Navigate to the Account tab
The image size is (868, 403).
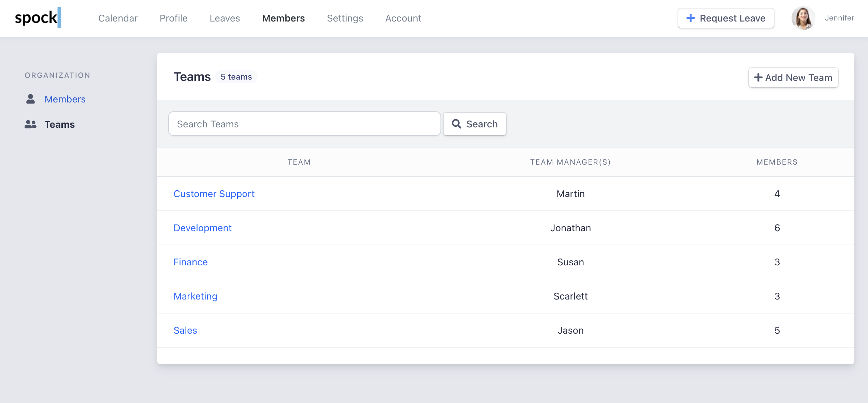tap(403, 18)
